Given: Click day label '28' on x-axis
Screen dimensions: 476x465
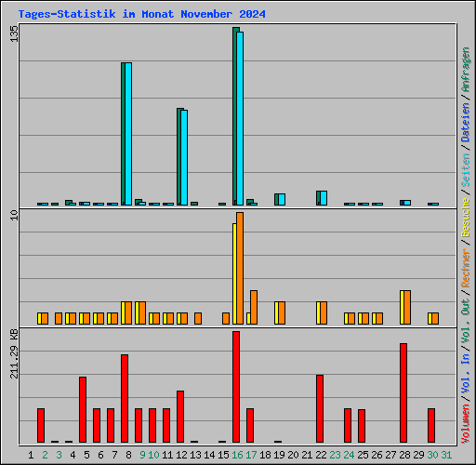Looking at the screenshot, I should tap(404, 455).
